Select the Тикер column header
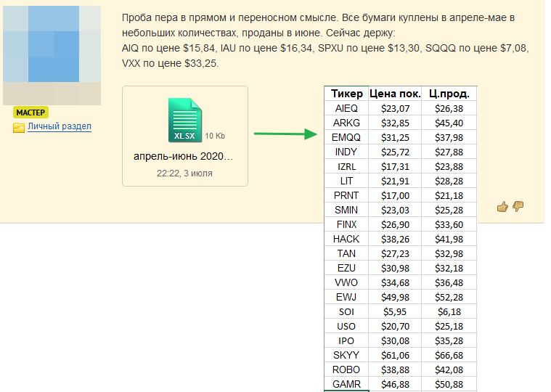551x392 pixels. click(x=346, y=94)
